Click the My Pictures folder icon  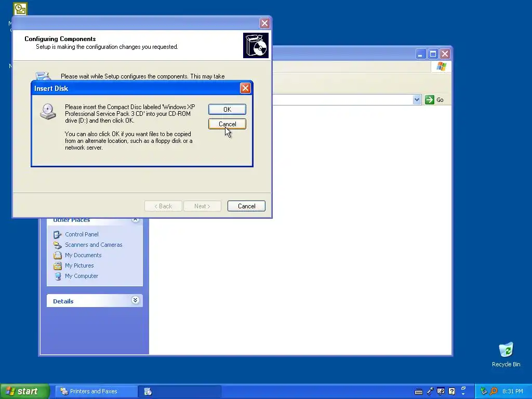[x=57, y=265]
